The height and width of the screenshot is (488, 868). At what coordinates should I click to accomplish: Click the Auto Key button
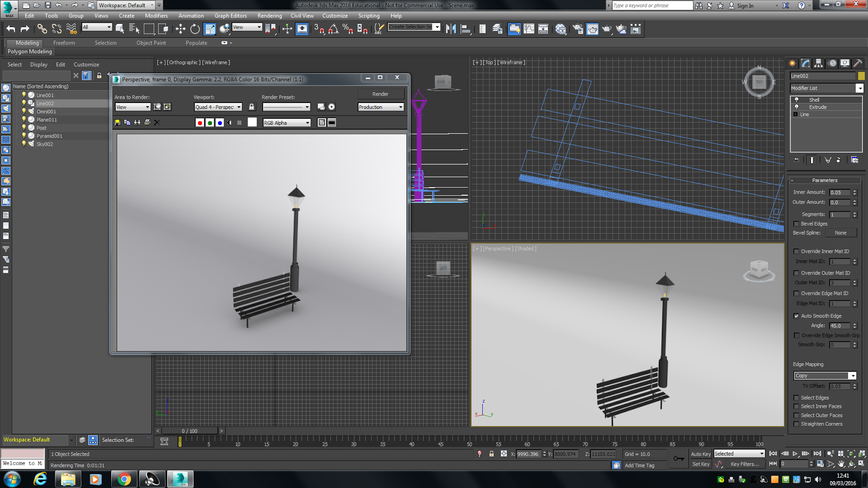tap(700, 454)
